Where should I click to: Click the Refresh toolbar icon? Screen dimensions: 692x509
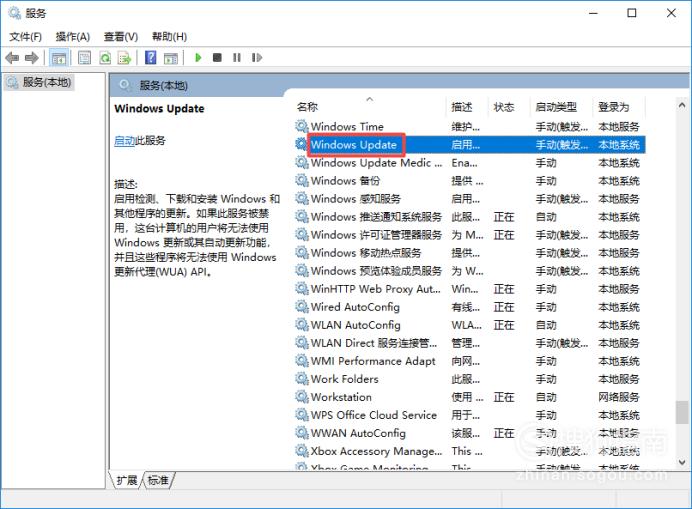click(105, 58)
